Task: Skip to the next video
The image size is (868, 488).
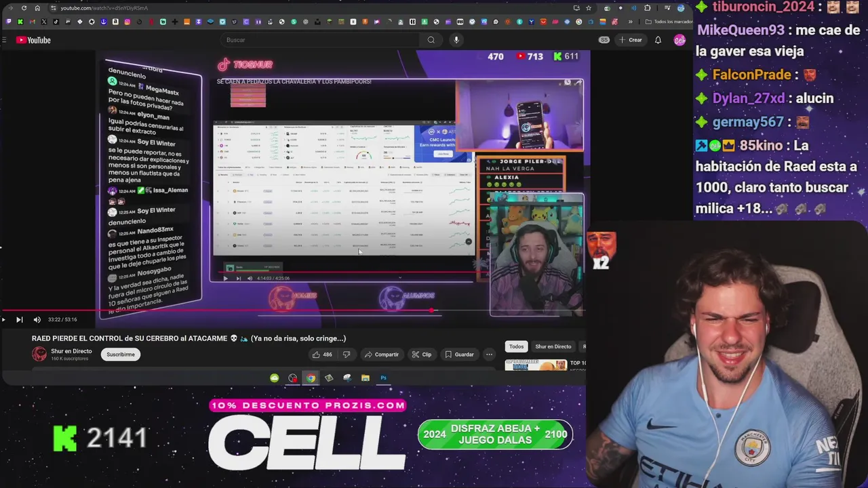Action: tap(19, 319)
